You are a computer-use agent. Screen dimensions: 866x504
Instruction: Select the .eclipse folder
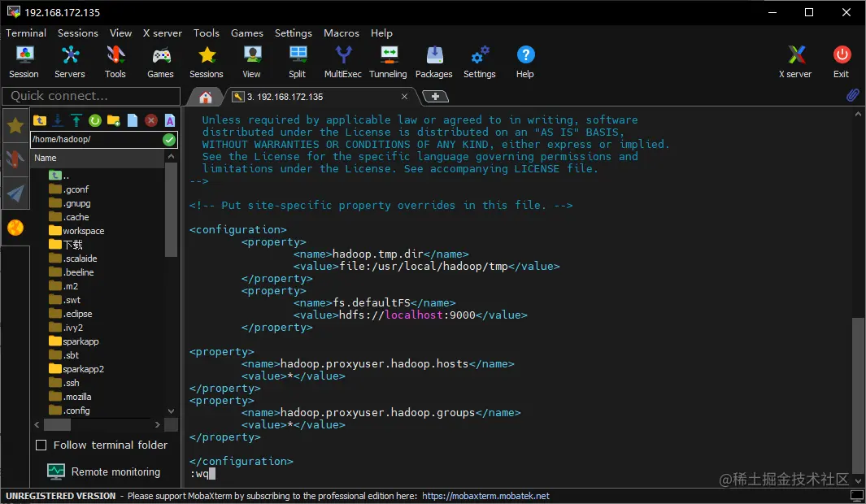pyautogui.click(x=71, y=314)
